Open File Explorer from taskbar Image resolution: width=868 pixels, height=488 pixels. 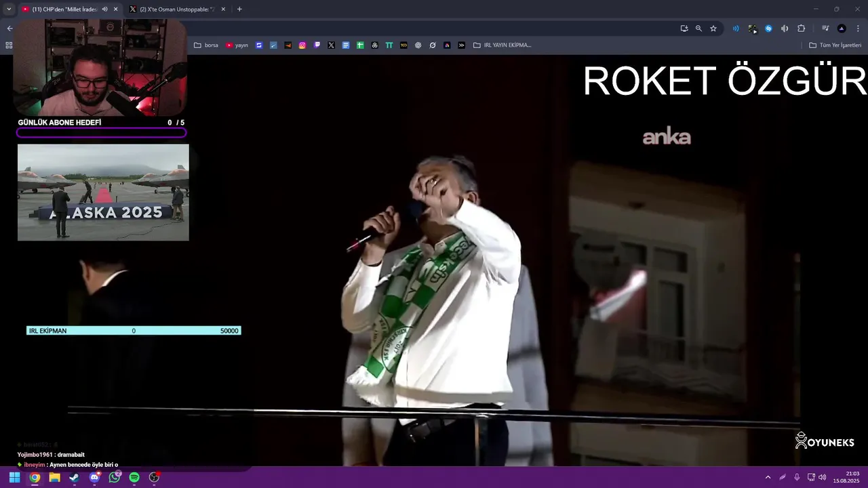pyautogui.click(x=54, y=477)
